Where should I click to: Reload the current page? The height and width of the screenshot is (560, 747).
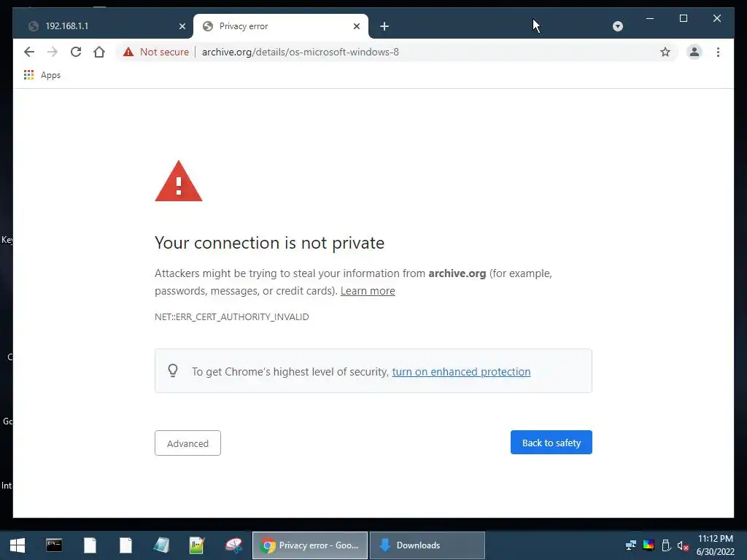[x=76, y=52]
